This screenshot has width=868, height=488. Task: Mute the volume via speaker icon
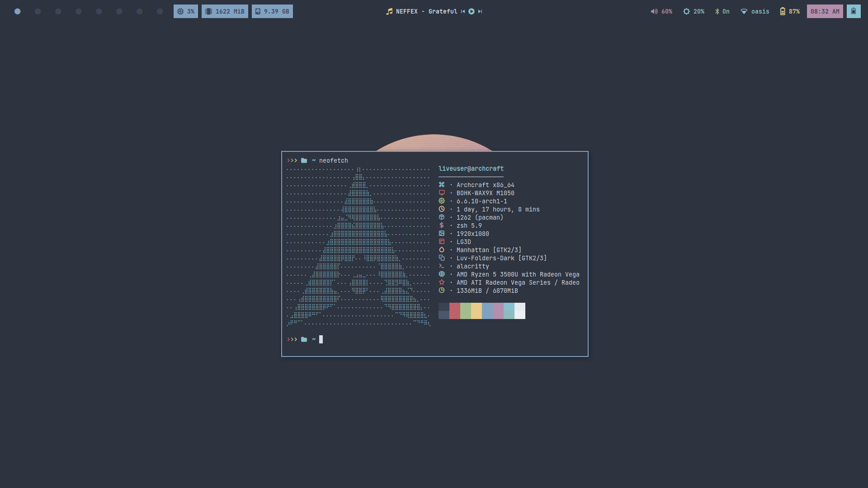(654, 11)
